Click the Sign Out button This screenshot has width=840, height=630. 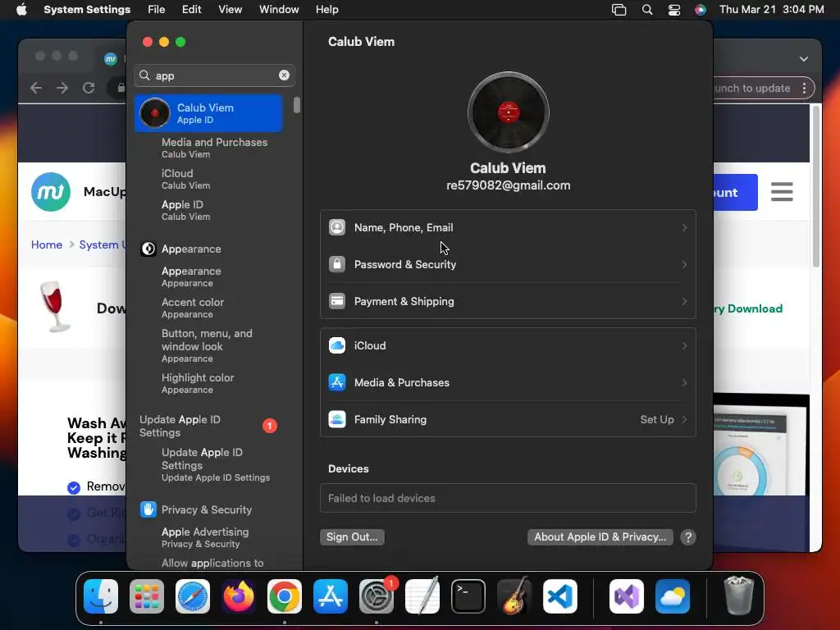[352, 536]
